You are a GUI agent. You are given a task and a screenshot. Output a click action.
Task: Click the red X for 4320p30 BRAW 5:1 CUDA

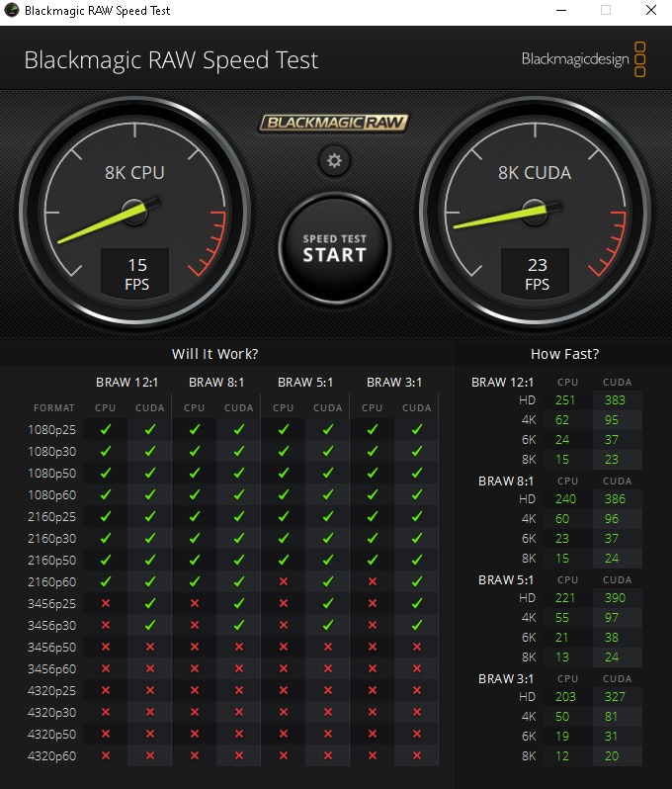pos(328,712)
